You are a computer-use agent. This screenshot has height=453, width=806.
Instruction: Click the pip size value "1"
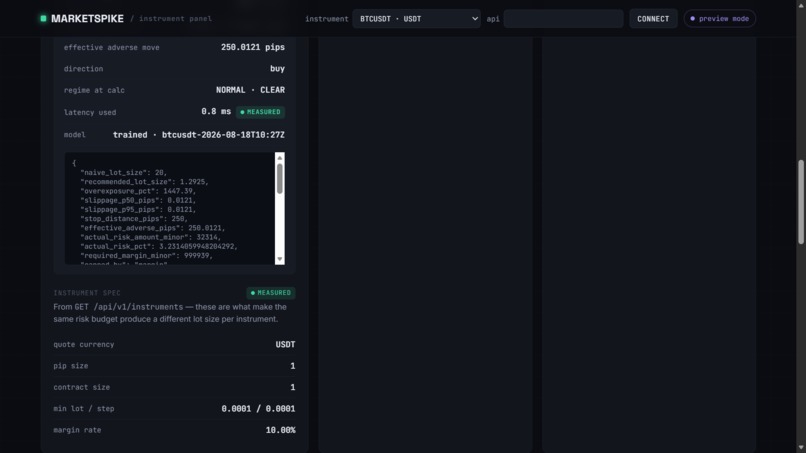[x=292, y=366]
